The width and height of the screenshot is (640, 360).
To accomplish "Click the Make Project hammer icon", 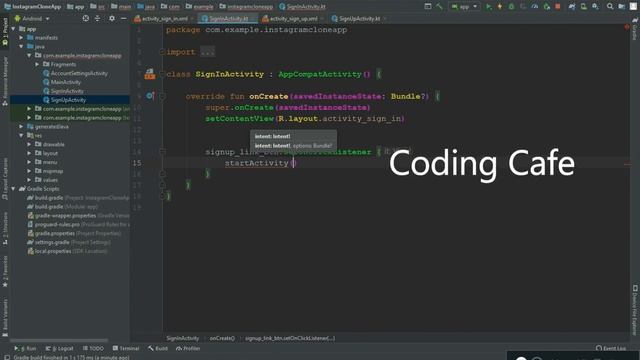I will [439, 7].
